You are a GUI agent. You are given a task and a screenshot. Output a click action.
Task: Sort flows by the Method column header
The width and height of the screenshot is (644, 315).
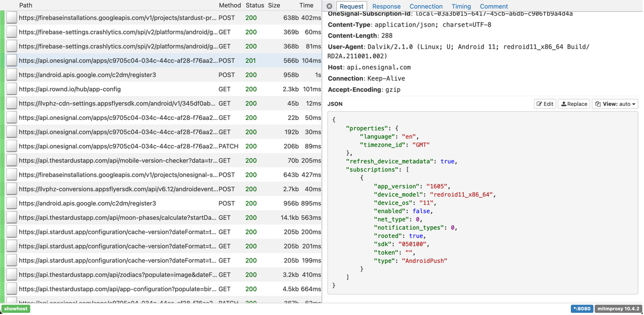pyautogui.click(x=230, y=5)
